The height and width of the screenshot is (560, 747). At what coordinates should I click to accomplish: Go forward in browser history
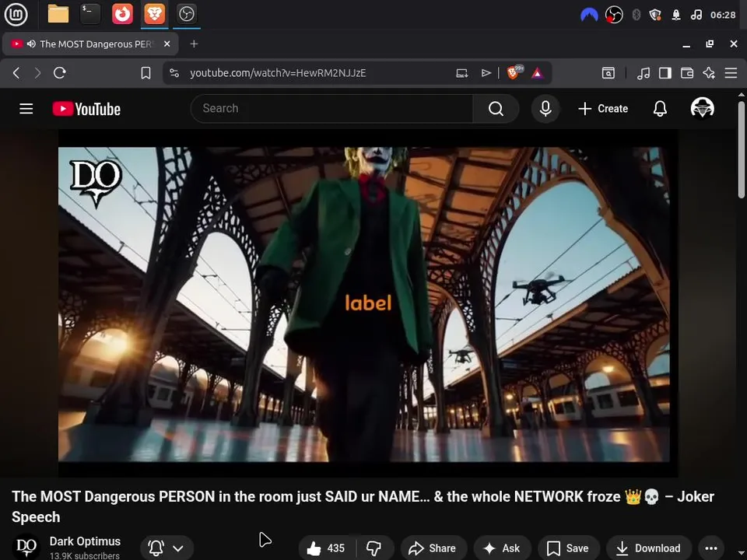(37, 73)
